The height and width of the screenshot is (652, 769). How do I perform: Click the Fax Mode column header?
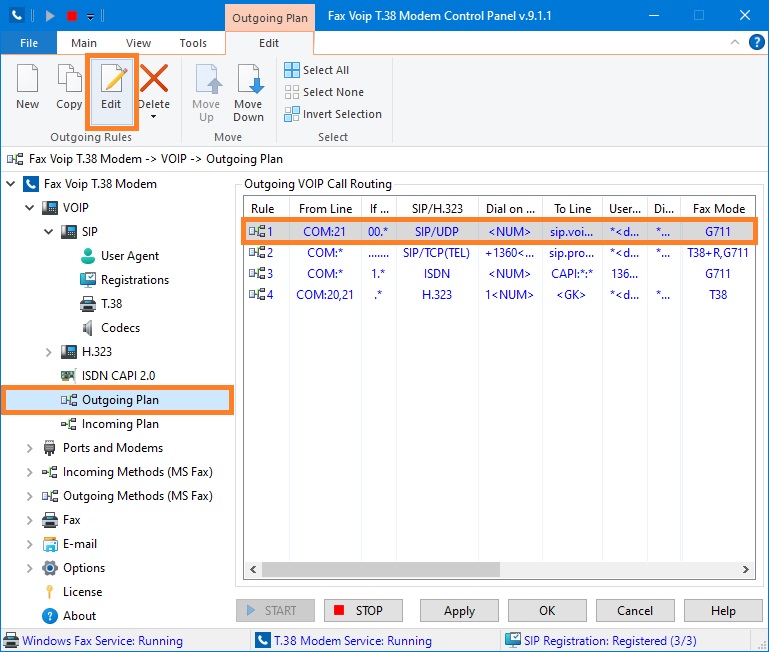tap(718, 209)
